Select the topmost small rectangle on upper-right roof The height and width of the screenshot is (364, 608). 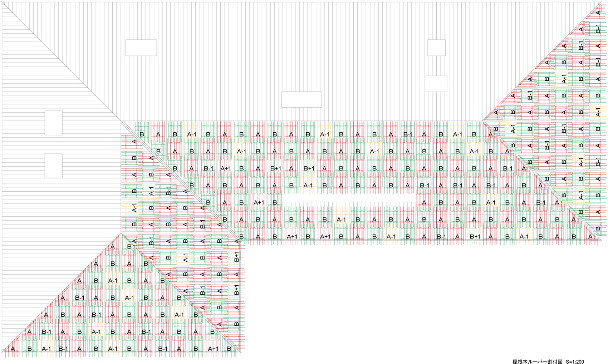pos(436,48)
